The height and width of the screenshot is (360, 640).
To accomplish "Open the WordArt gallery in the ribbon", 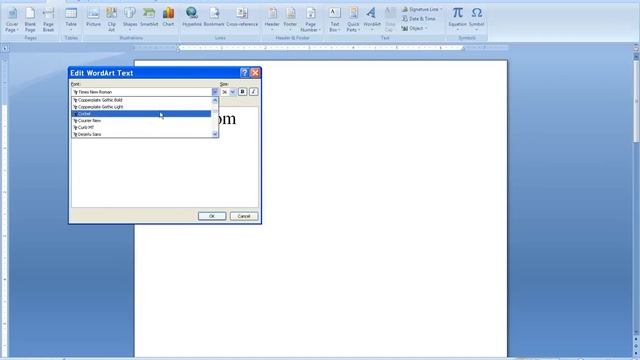I will tap(371, 20).
